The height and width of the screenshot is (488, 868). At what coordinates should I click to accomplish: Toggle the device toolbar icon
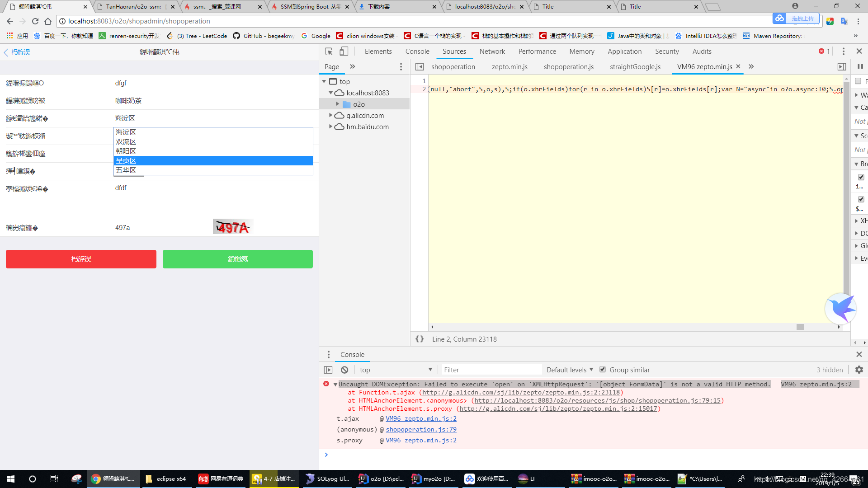(344, 52)
